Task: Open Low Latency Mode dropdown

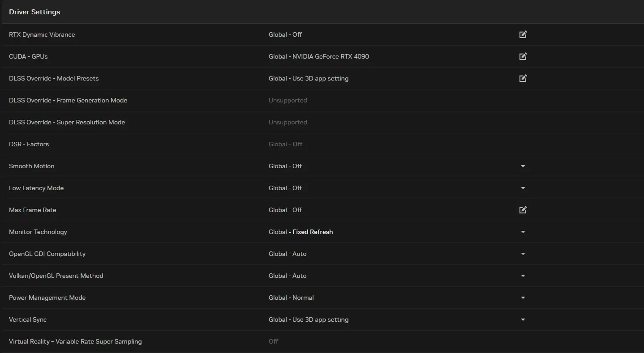Action: (x=523, y=188)
